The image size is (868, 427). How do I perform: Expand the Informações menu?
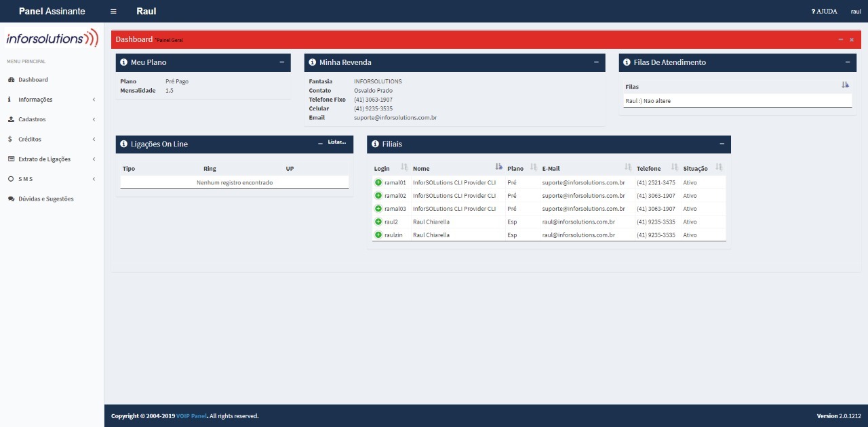pyautogui.click(x=52, y=100)
